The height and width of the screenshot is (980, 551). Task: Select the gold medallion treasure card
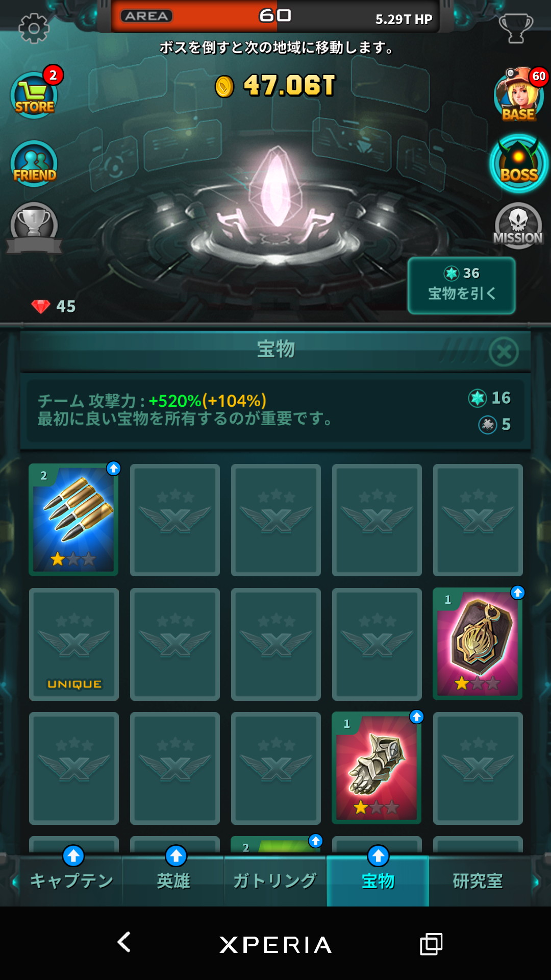tap(478, 644)
